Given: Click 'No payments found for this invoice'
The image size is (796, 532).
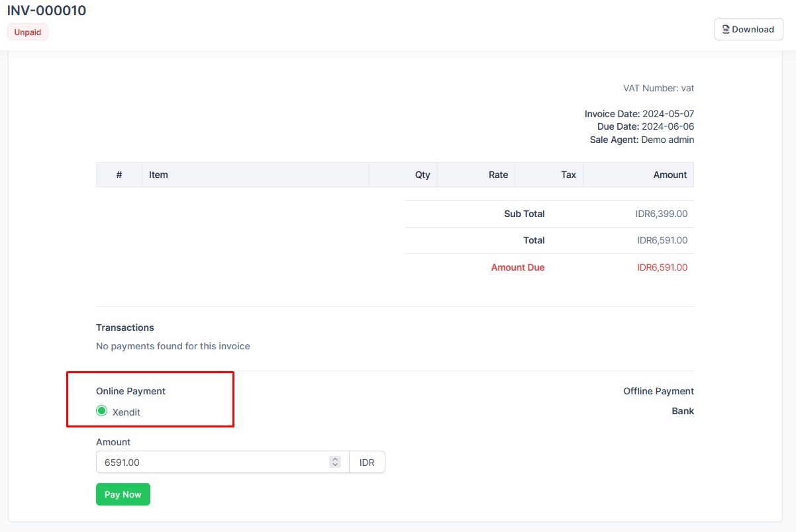Looking at the screenshot, I should [x=173, y=346].
